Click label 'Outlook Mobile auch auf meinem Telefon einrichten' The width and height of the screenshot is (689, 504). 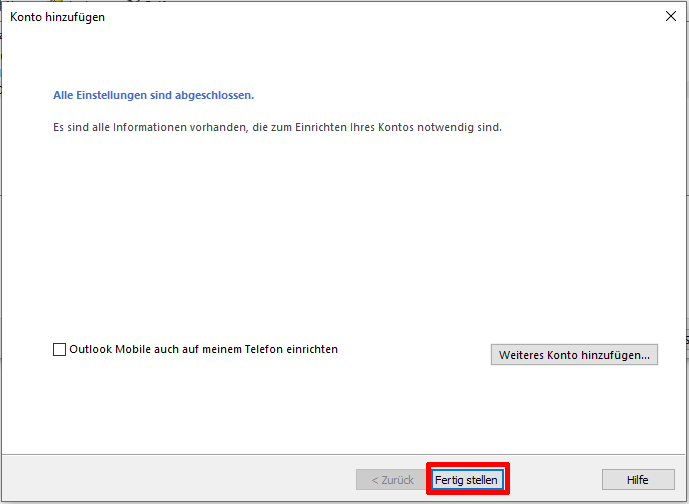[204, 349]
